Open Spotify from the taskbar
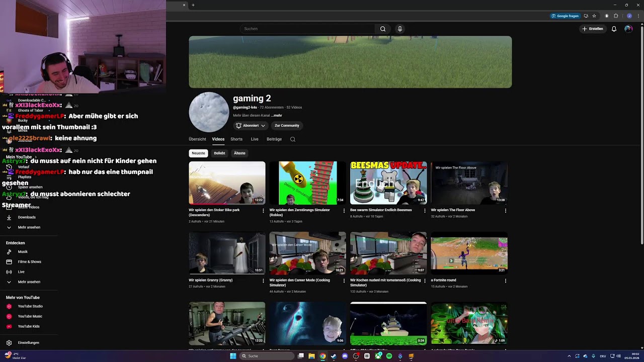Viewport: 644px width, 362px height. pyautogui.click(x=389, y=356)
